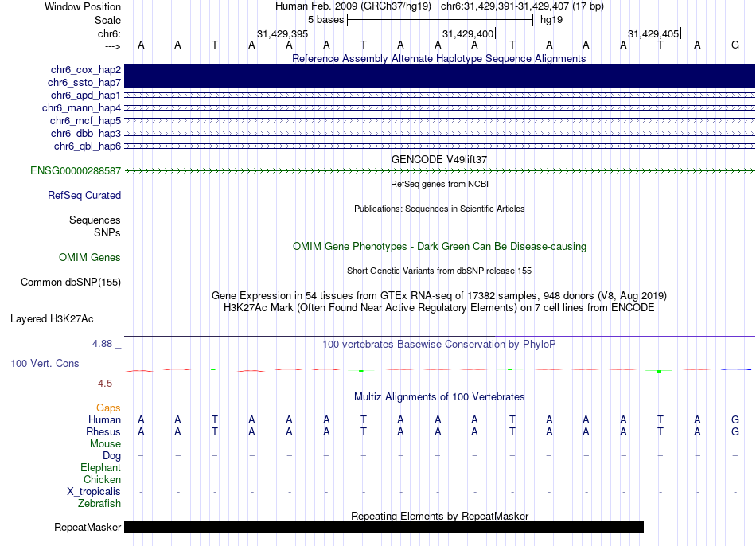
Task: Click the black RepeatMasker element bar
Action: click(384, 527)
